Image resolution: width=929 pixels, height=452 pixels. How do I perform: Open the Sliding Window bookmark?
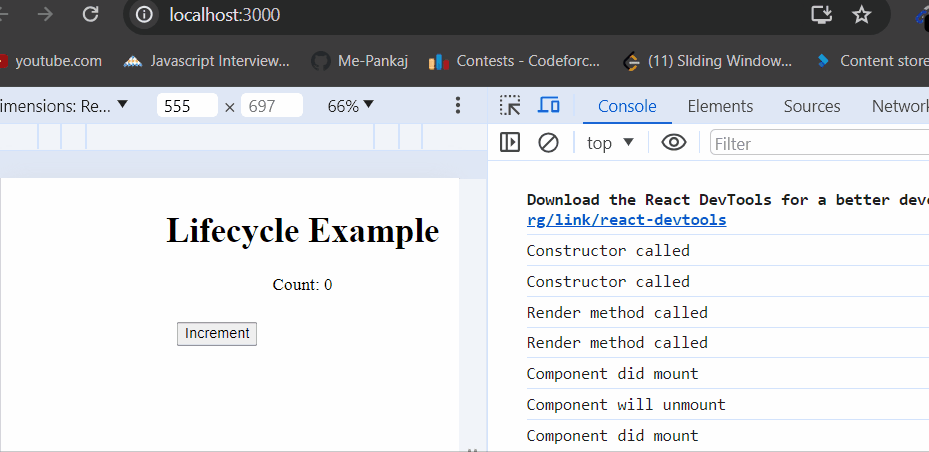(707, 61)
